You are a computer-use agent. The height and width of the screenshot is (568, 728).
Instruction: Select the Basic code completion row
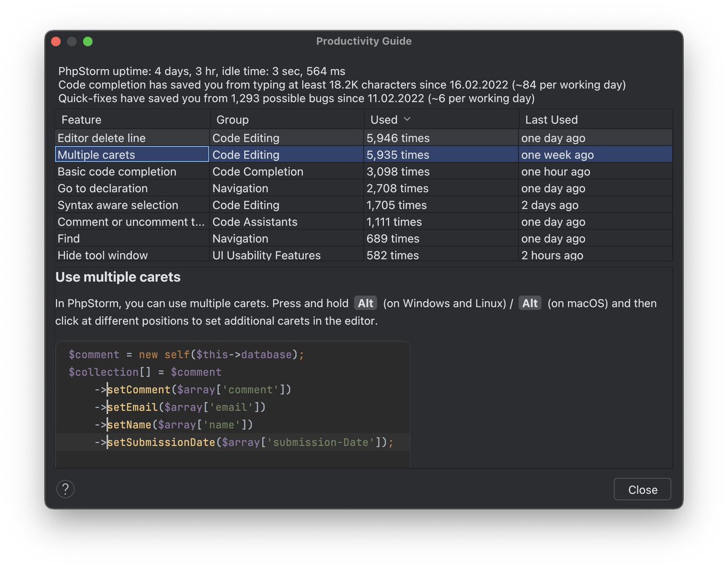(364, 172)
